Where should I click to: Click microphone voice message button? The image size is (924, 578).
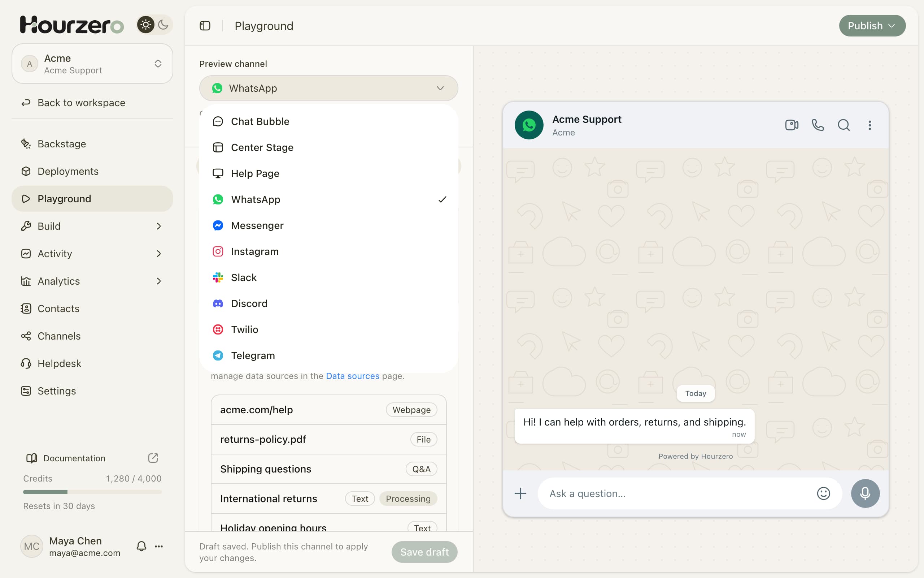(x=865, y=493)
